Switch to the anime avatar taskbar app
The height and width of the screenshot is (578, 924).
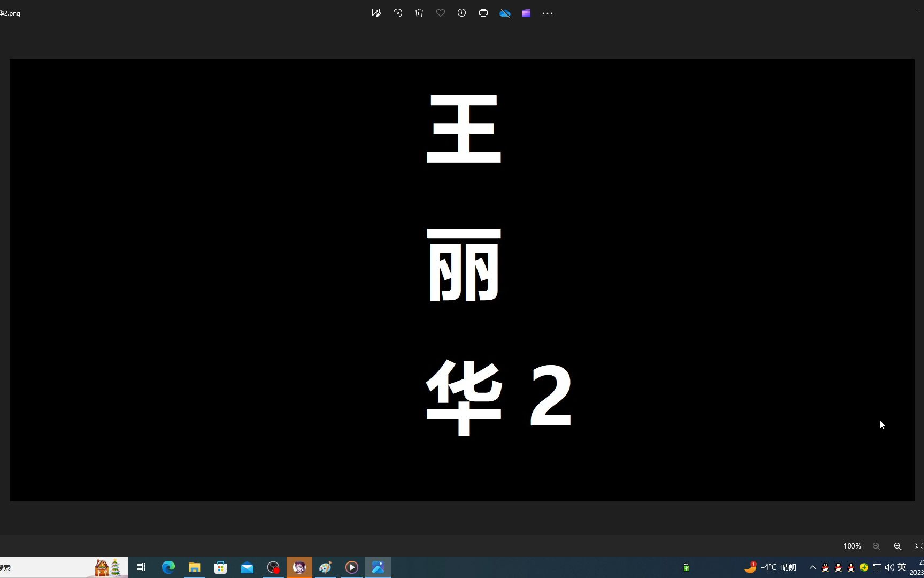(299, 567)
